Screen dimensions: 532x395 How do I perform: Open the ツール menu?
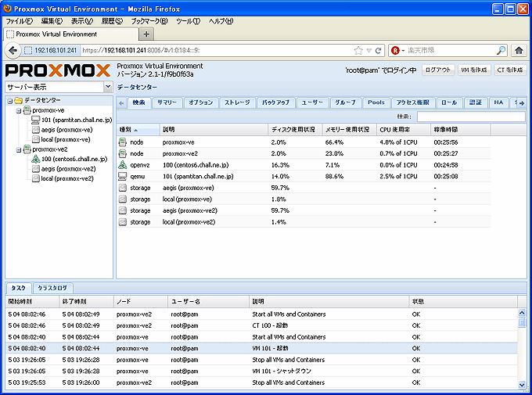[188, 21]
